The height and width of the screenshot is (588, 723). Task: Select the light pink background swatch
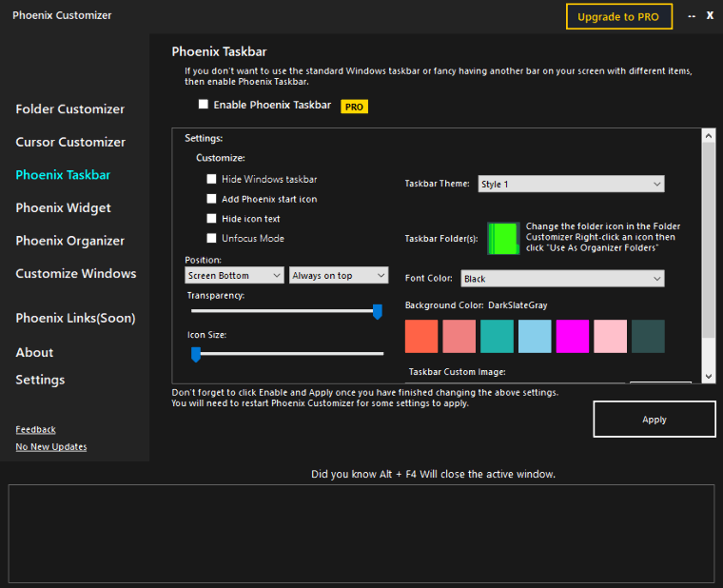click(611, 336)
